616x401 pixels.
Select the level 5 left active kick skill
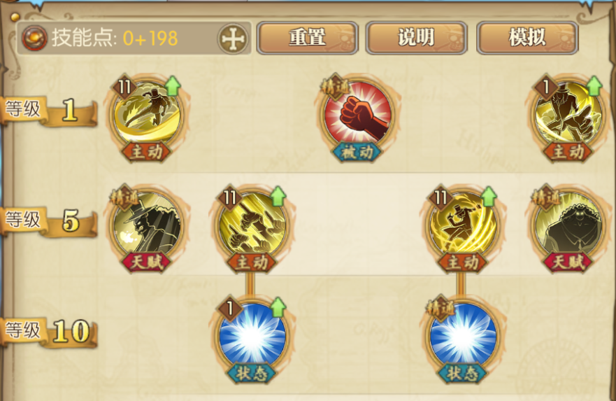coord(252,225)
